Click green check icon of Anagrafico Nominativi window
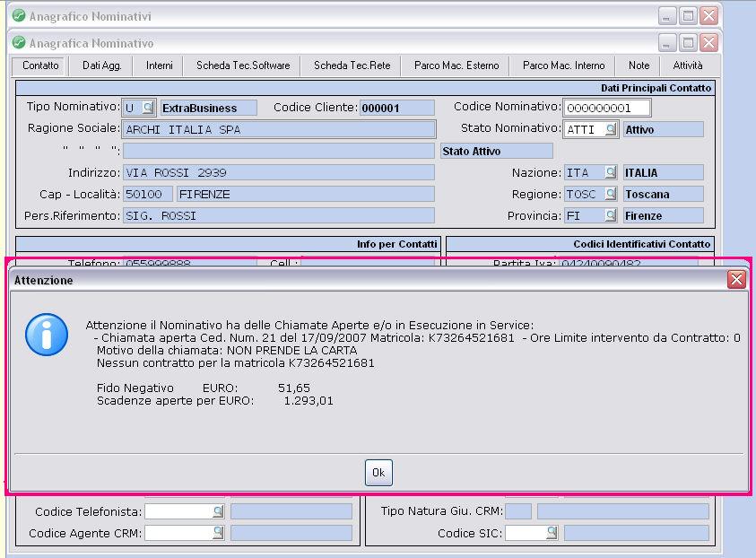 pyautogui.click(x=19, y=15)
